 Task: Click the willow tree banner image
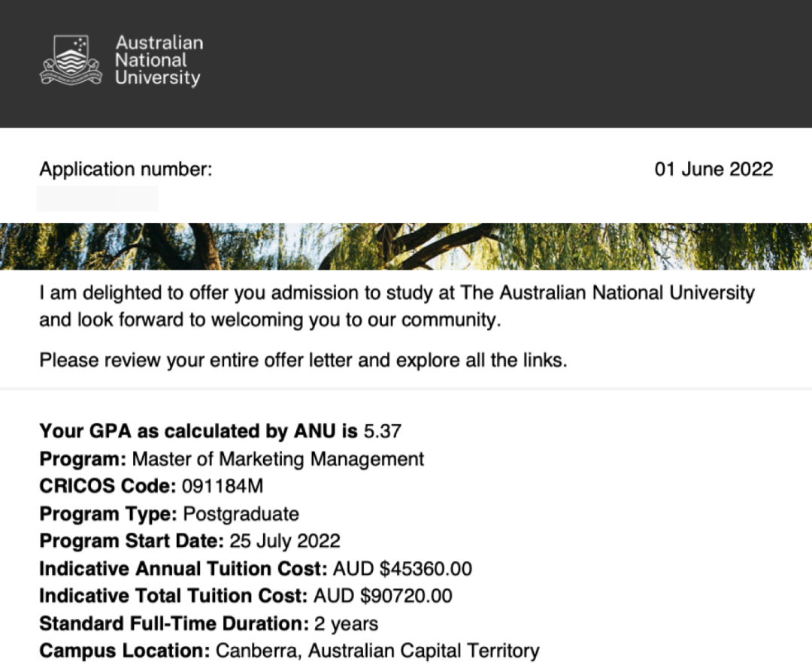pos(406,246)
